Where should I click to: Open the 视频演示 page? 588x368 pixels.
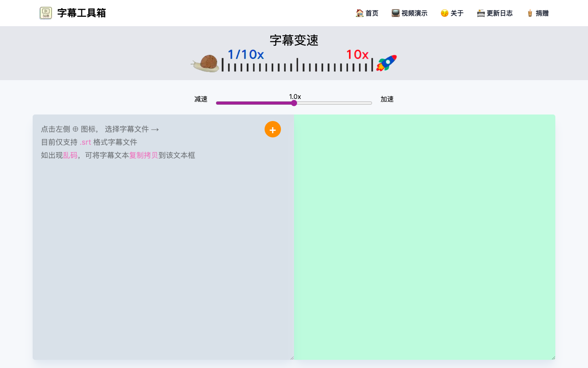point(414,13)
